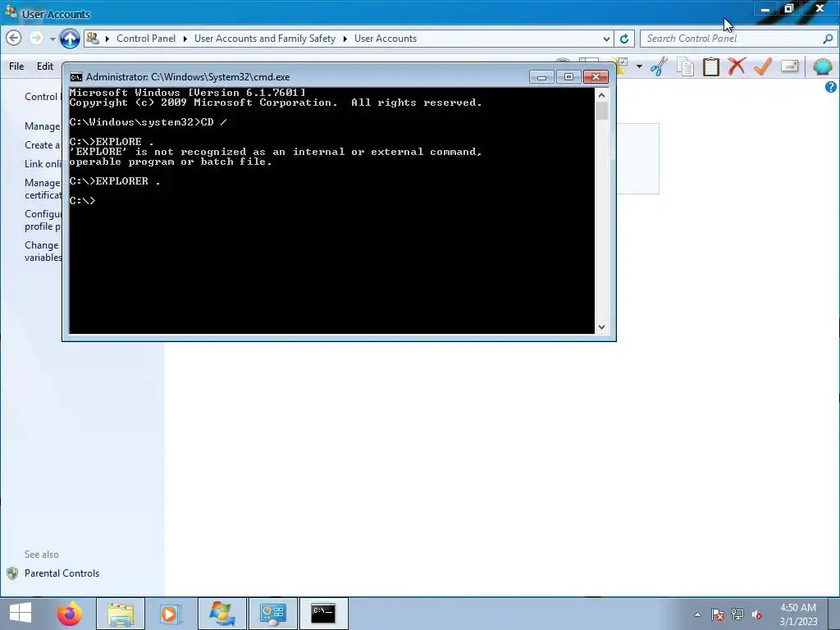The image size is (840, 630).
Task: Click the Copy toolbar icon
Action: pyautogui.click(x=685, y=66)
